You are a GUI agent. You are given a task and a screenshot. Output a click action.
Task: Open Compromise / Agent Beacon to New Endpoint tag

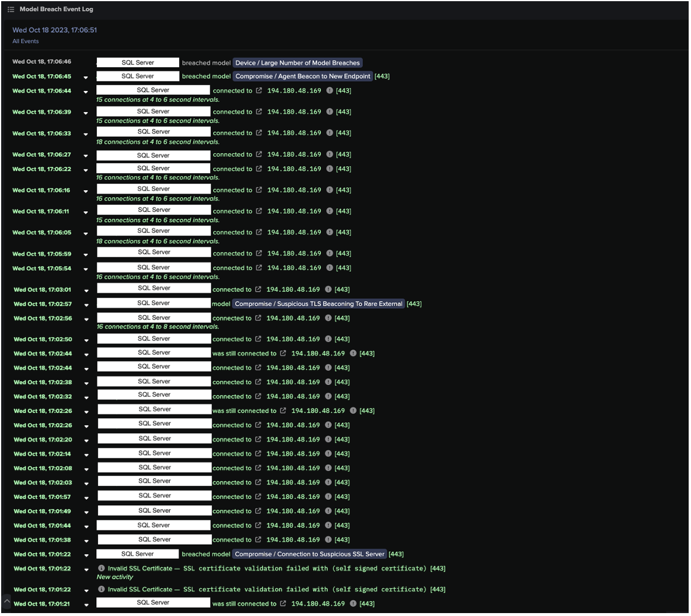pos(303,76)
